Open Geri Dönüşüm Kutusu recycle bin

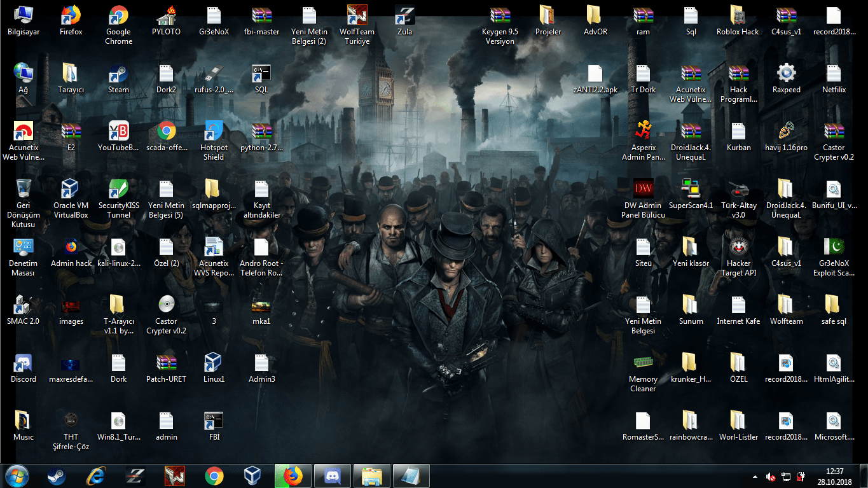pos(24,204)
